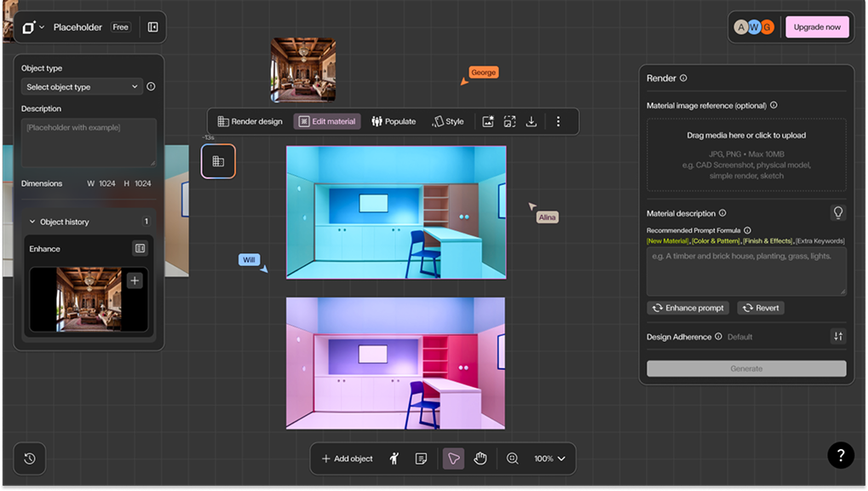Open the walkthrough figure tool
This screenshot has width=868, height=491.
(394, 459)
